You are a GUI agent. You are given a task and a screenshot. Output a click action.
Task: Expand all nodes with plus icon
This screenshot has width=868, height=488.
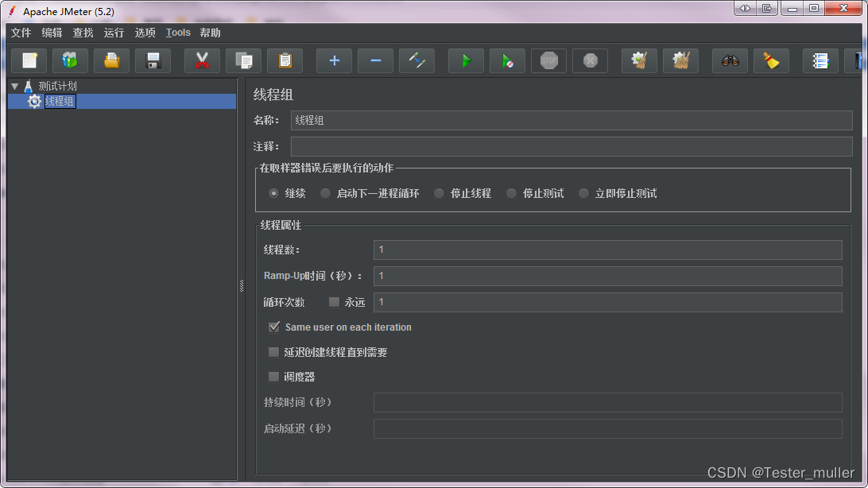[335, 61]
